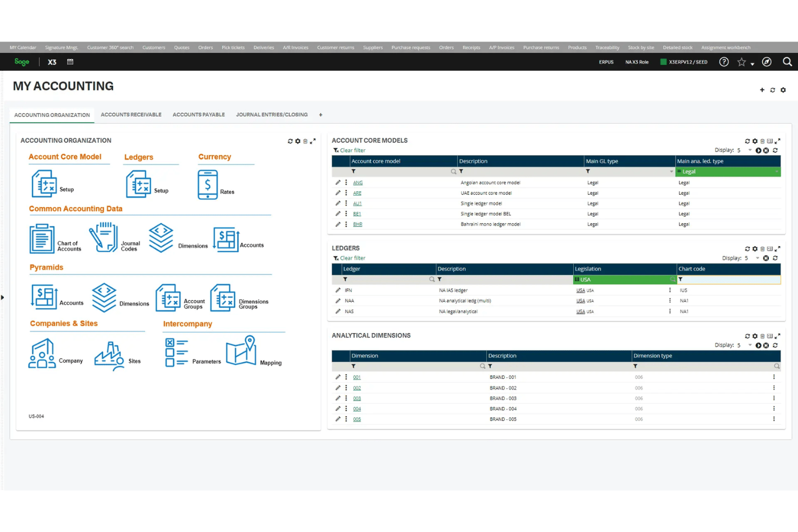Click the Chart code filter field
This screenshot has height=532, width=798.
point(728,280)
